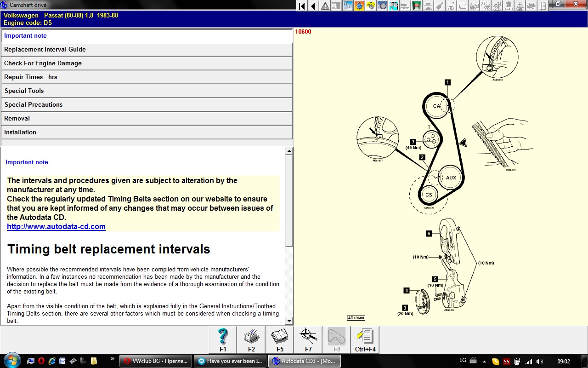Click the 'Engine code: DS' header text
Screen dimensions: 588x368
[28, 22]
